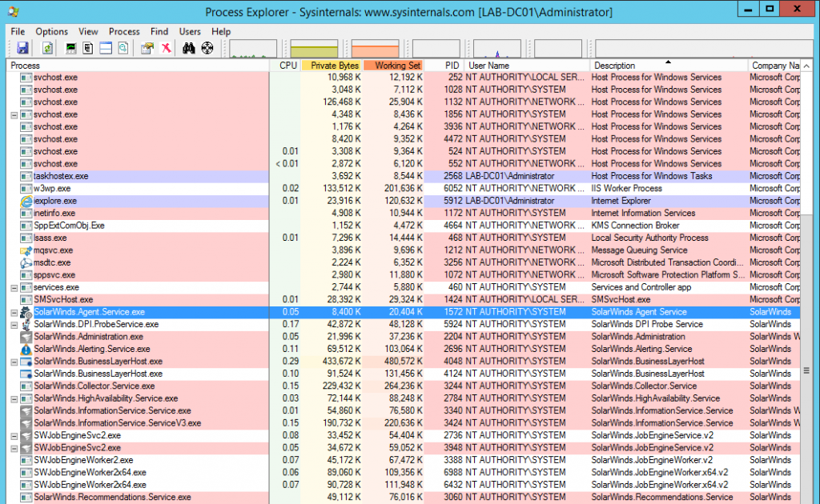The width and height of the screenshot is (820, 504).
Task: Open the Find menu
Action: point(159,31)
